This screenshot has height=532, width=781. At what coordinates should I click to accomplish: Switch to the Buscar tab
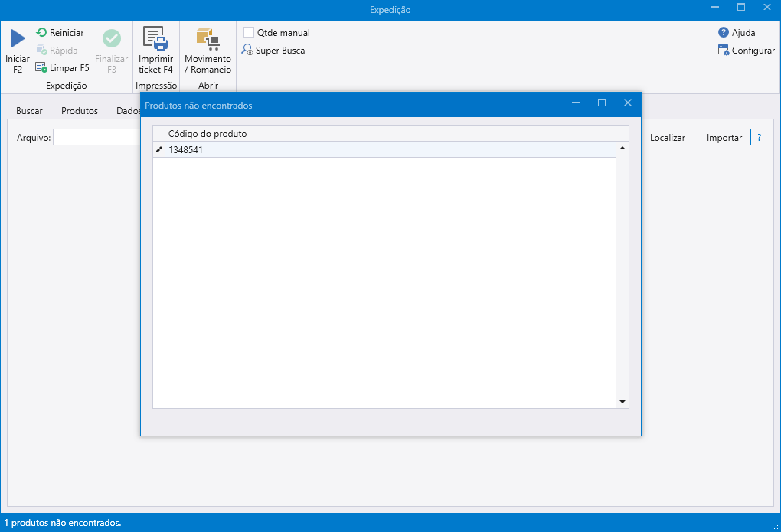click(x=29, y=111)
